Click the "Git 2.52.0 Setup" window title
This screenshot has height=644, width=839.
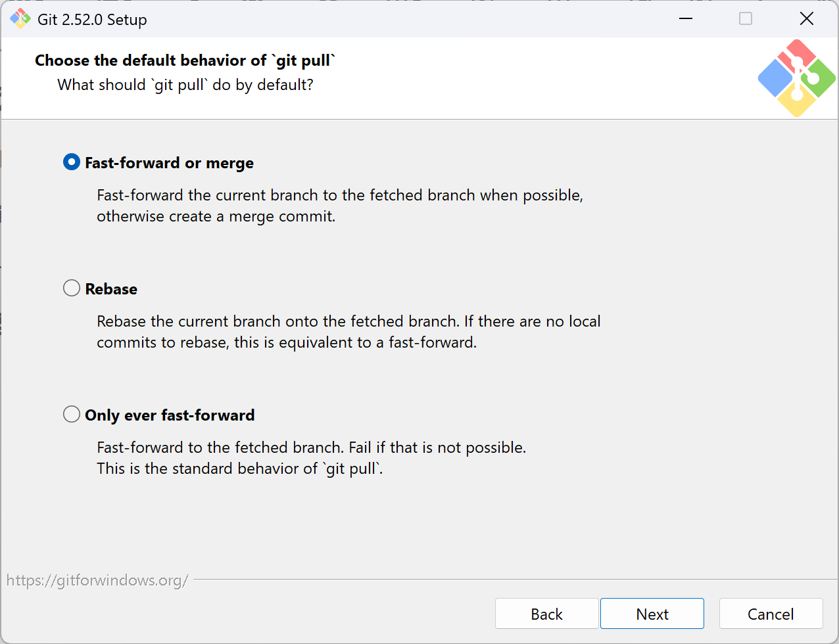click(92, 20)
